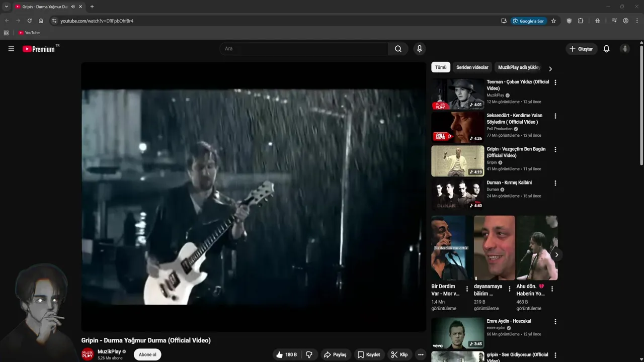Open options for Bir Derdim Var short
The width and height of the screenshot is (644, 362).
point(467,289)
